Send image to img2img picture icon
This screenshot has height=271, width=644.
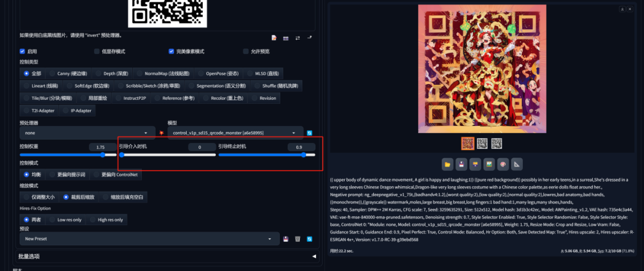[489, 165]
